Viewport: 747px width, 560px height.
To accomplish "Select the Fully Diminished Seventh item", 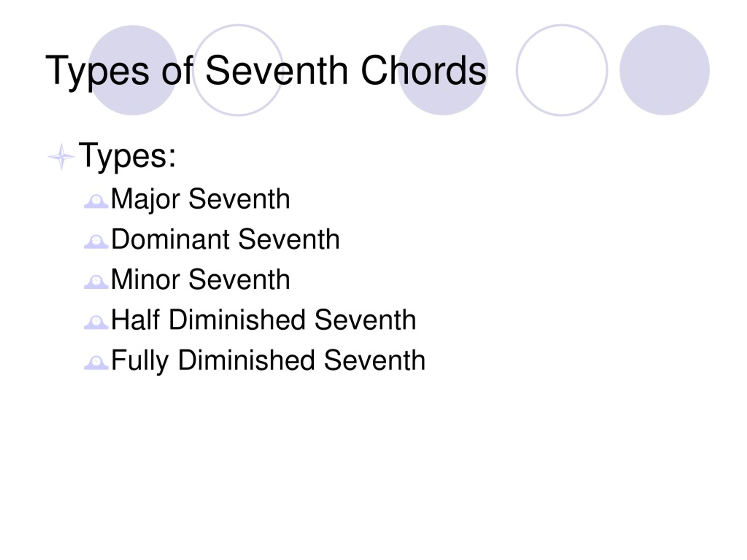I will click(x=268, y=361).
